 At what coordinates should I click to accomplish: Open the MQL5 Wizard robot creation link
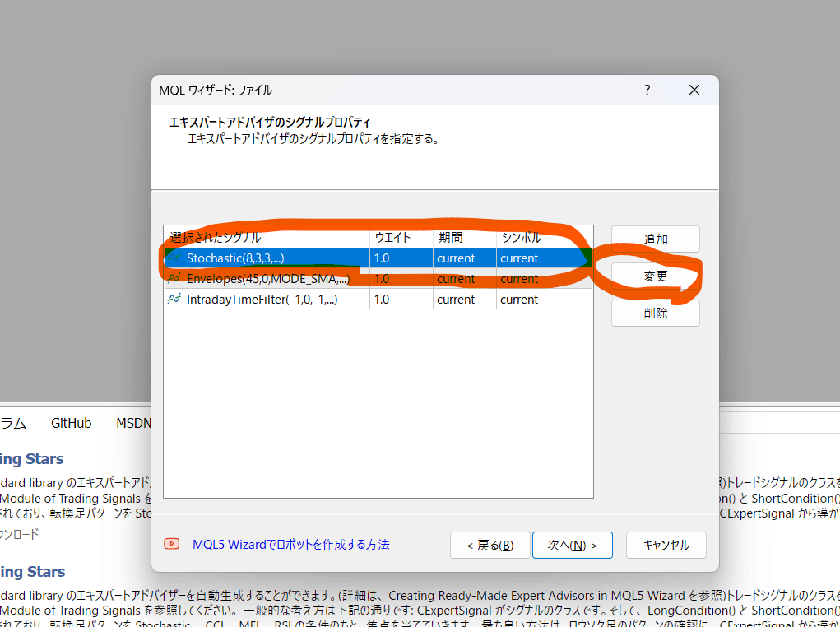coord(291,545)
